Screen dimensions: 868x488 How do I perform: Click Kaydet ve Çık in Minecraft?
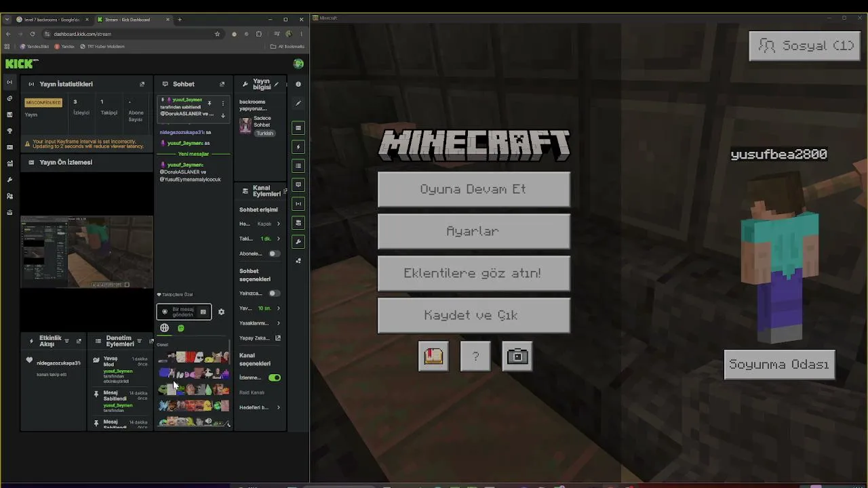(x=473, y=315)
